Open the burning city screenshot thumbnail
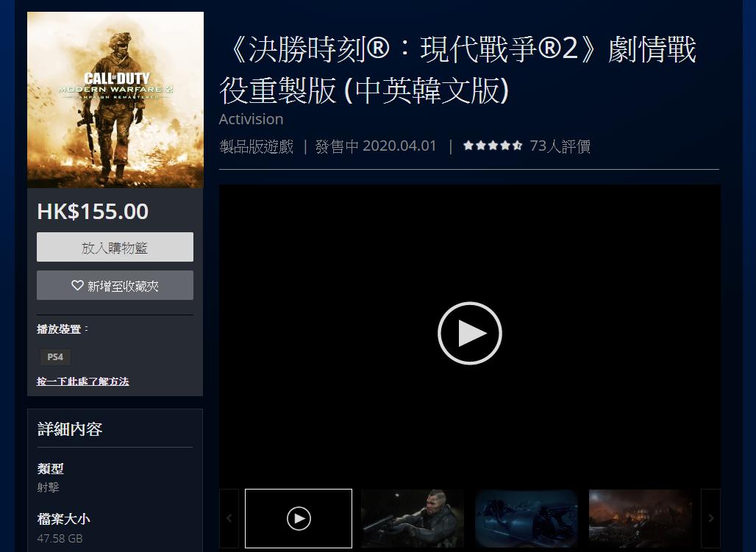Screen dimensions: 756x552 click(x=641, y=518)
